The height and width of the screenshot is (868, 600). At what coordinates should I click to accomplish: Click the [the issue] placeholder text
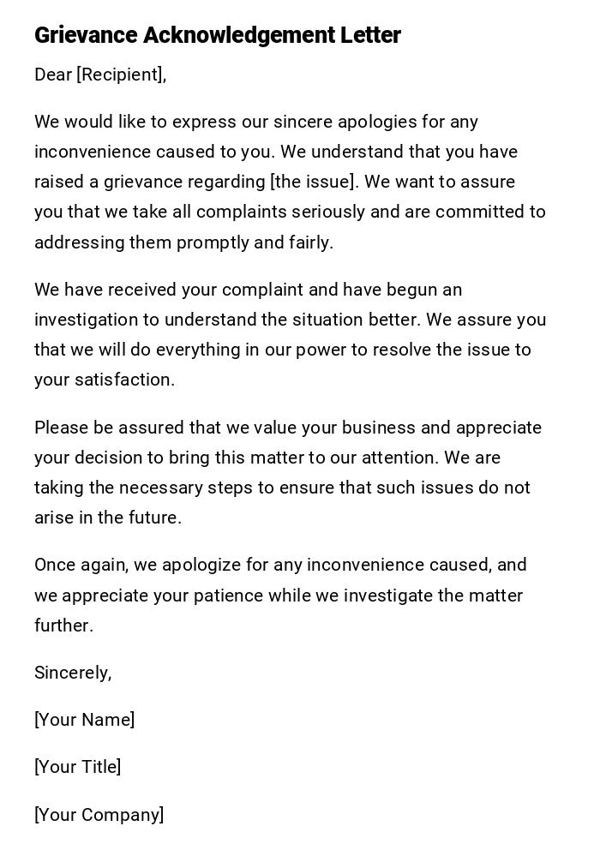coord(312,183)
